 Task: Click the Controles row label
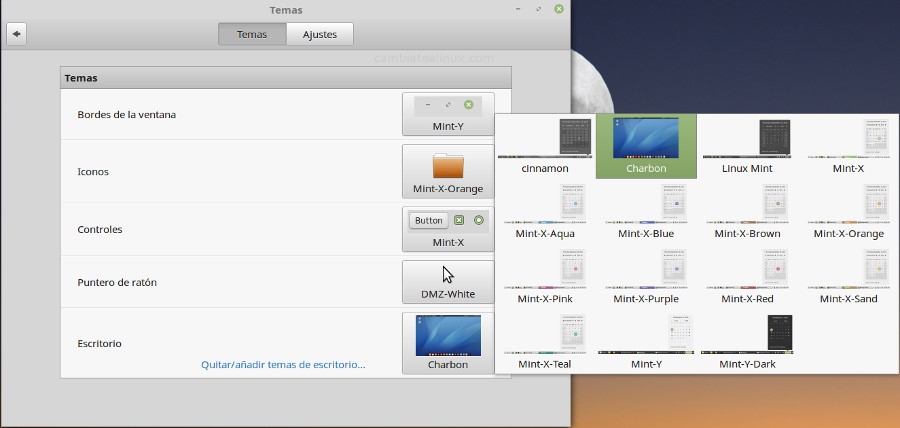point(100,229)
